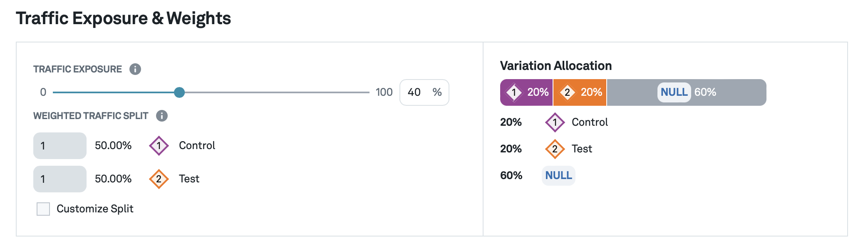Select the Test 50.00% percentage label
Screen dimensions: 868x249
click(x=113, y=179)
